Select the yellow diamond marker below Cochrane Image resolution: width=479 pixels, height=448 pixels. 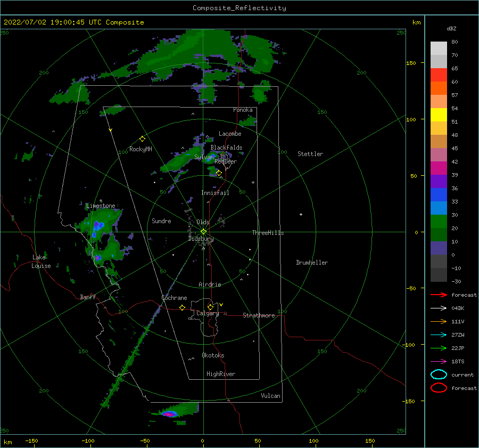[182, 307]
